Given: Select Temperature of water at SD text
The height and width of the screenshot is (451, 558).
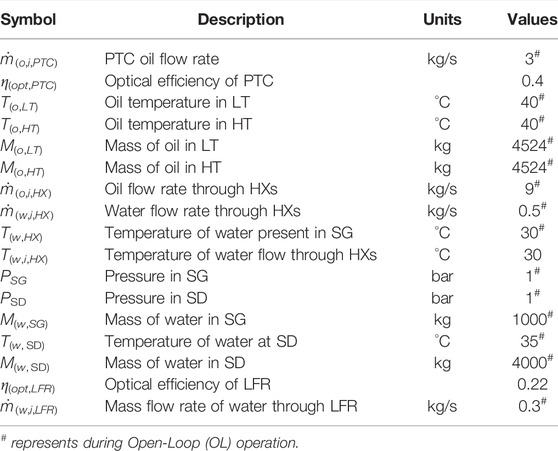Looking at the screenshot, I should coord(201,341).
